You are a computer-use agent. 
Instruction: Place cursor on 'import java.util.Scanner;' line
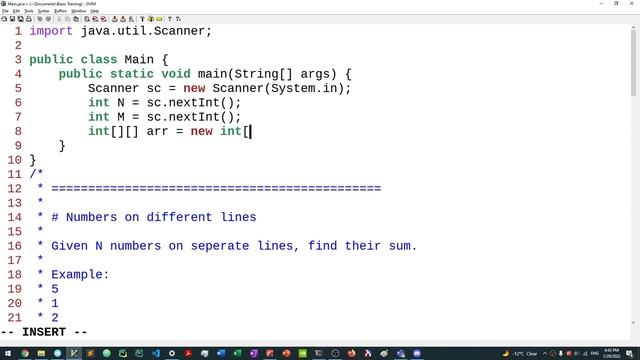[120, 31]
